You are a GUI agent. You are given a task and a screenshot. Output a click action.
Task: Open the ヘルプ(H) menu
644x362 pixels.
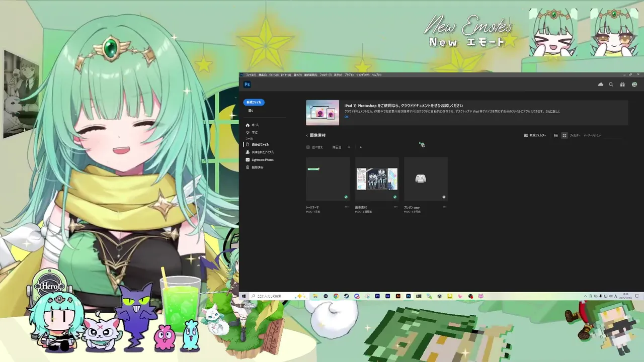pyautogui.click(x=376, y=75)
